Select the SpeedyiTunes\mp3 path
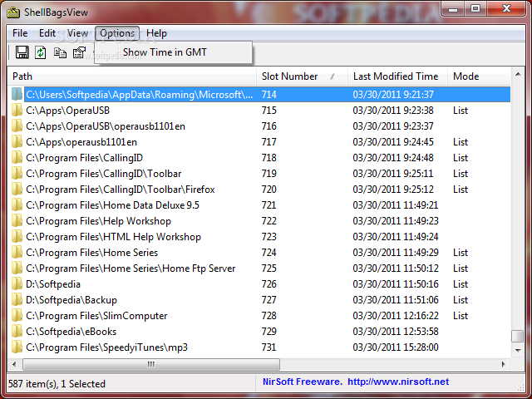 107,347
